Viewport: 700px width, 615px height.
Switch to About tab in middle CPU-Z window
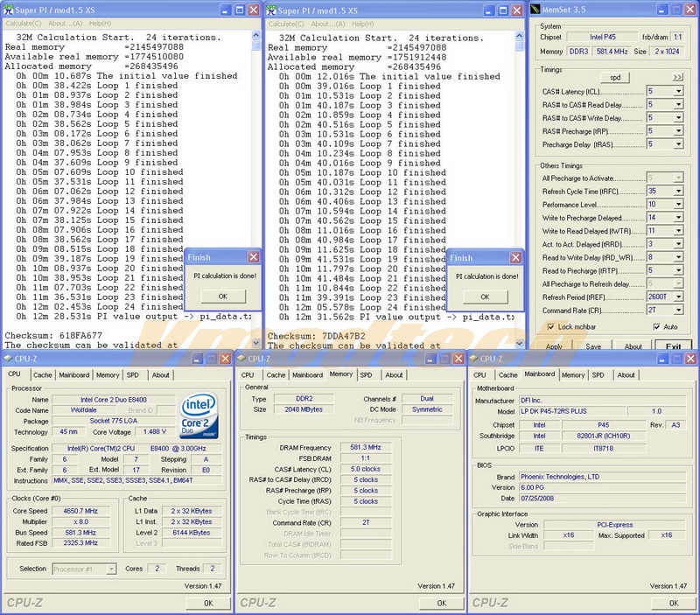click(394, 375)
